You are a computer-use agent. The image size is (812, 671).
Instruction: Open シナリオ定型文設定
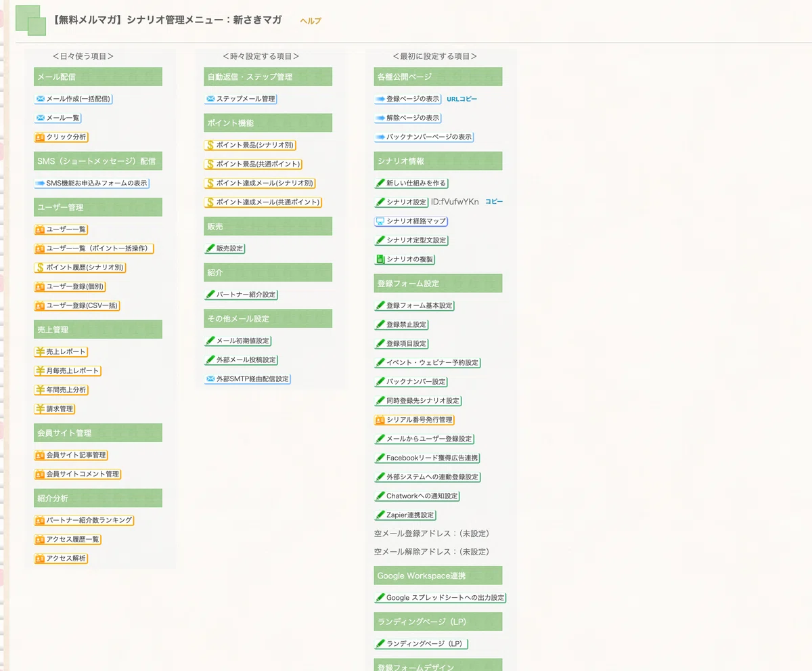(411, 240)
